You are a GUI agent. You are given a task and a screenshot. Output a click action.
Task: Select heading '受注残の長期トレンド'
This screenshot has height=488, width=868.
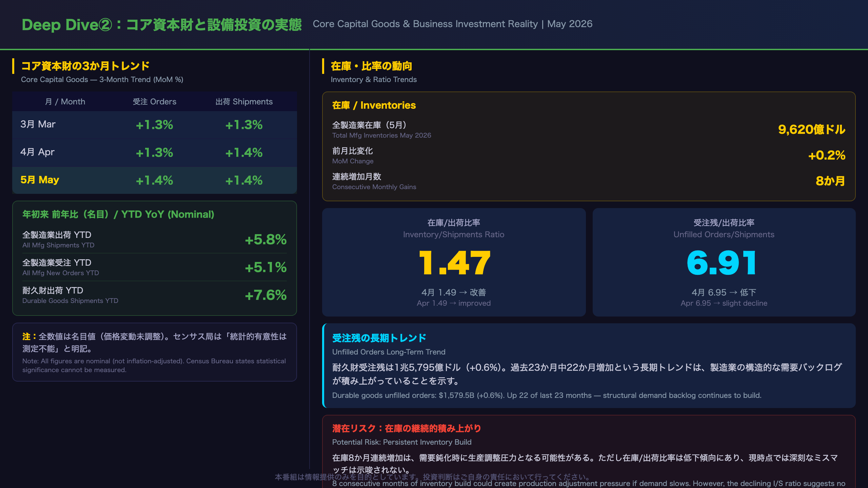tap(379, 338)
